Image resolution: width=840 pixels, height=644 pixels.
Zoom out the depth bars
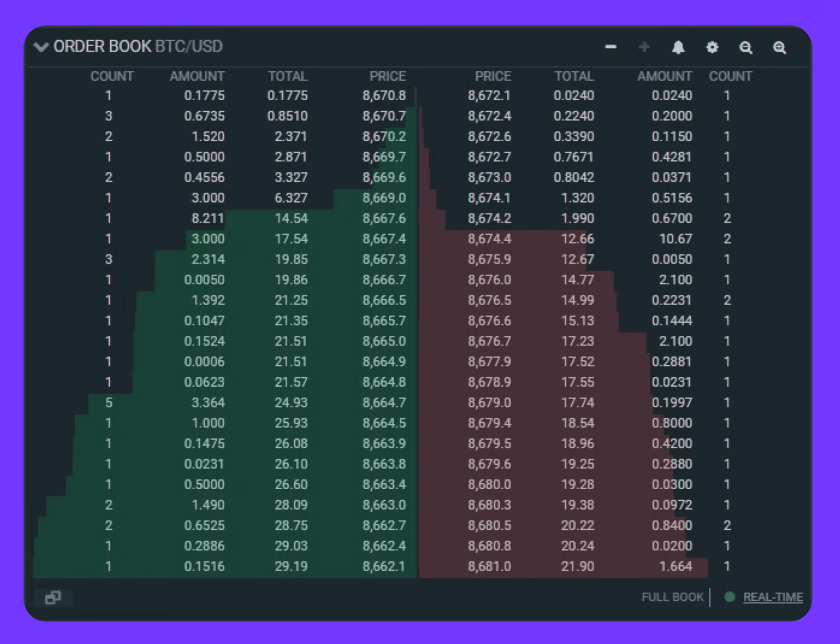(746, 48)
